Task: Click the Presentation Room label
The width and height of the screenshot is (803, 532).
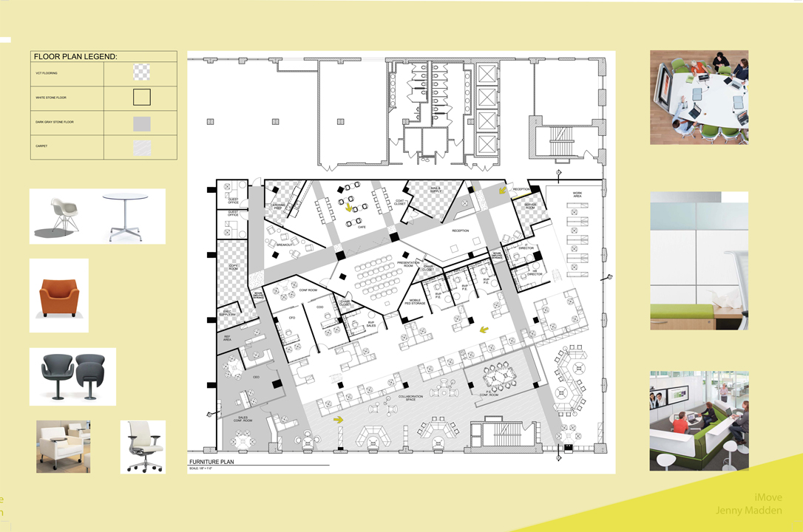Action: 408,264
